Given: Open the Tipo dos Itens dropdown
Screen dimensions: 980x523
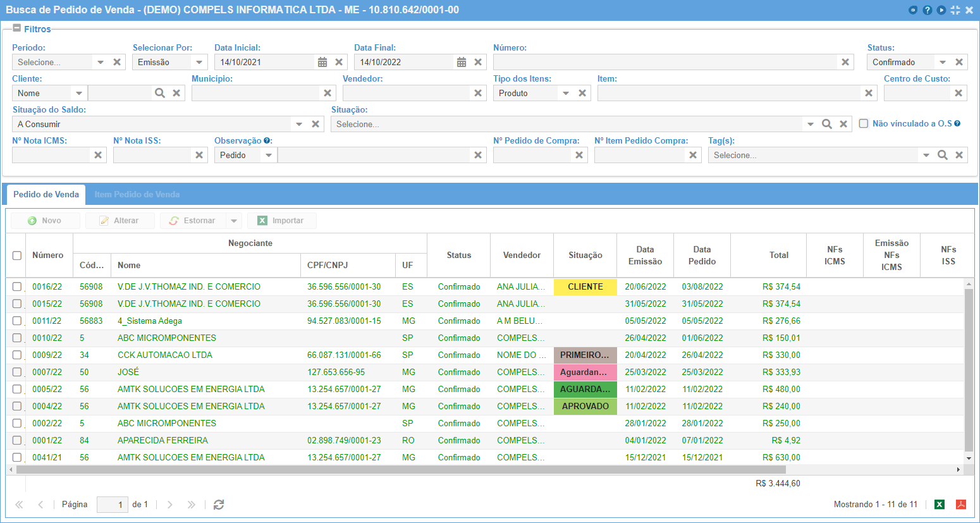Looking at the screenshot, I should pos(566,93).
